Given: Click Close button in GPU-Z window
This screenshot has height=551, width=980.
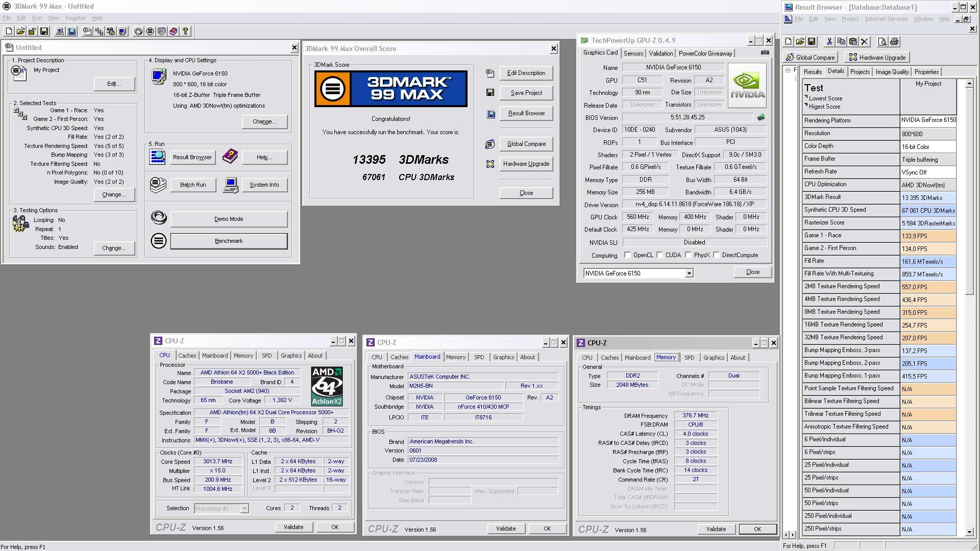Looking at the screenshot, I should pyautogui.click(x=753, y=272).
